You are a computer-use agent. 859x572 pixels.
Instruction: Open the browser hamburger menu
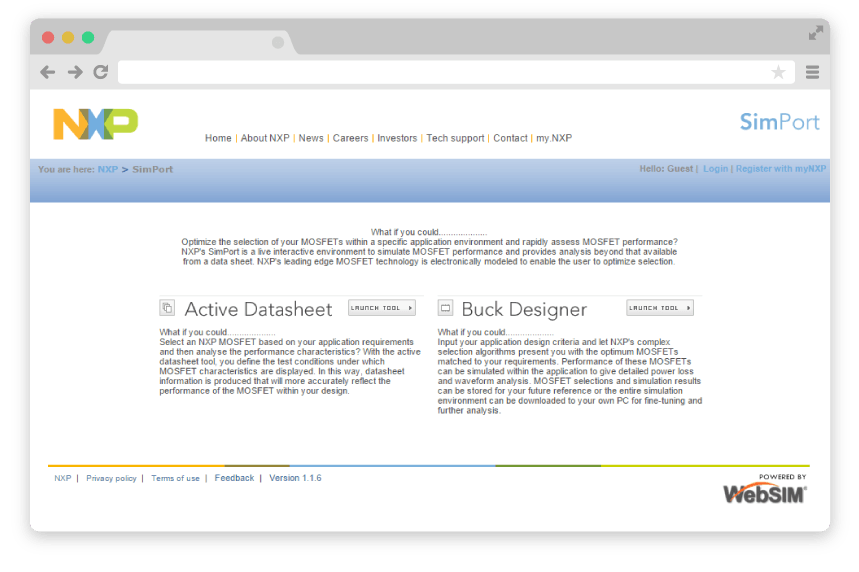[812, 72]
